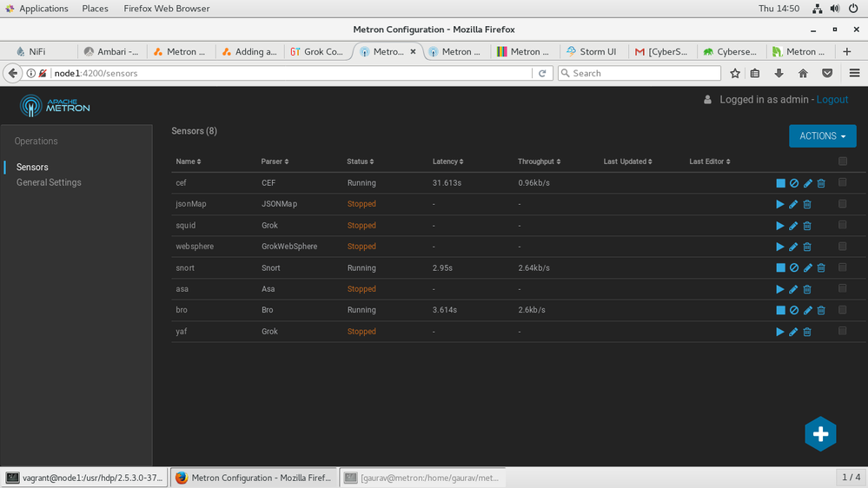Stop the snort sensor

[780, 267]
